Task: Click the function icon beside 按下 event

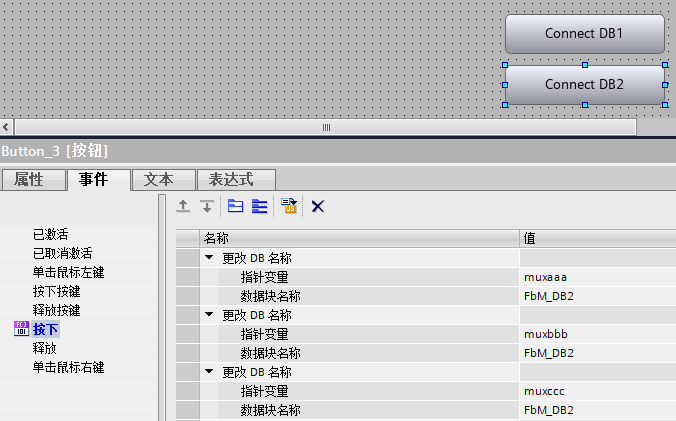Action: click(x=20, y=329)
